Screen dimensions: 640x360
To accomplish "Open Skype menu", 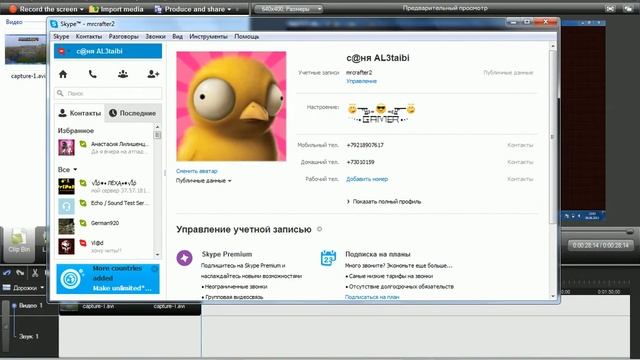I will click(61, 36).
